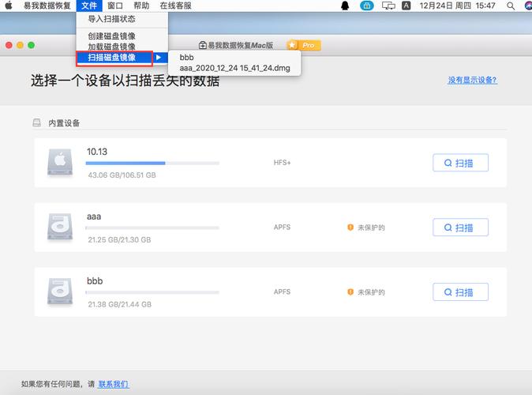Click the QQ penguin menu bar icon
Screen dimensions: 532x395
345,6
